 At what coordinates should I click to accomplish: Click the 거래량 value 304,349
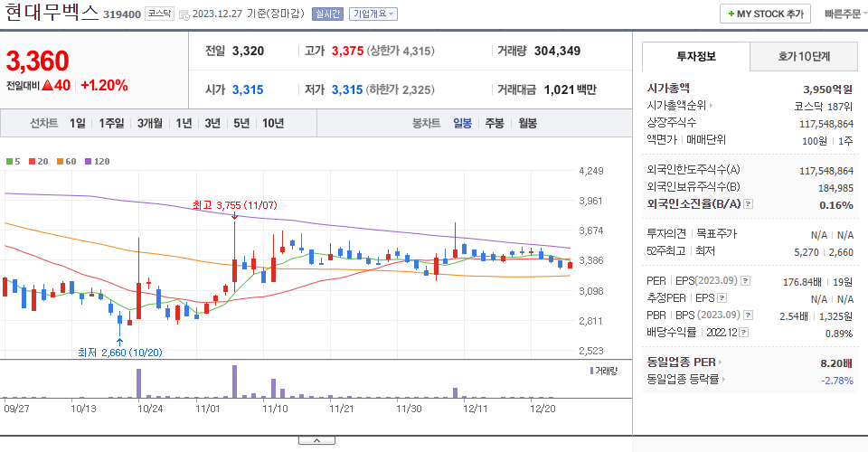pos(557,51)
